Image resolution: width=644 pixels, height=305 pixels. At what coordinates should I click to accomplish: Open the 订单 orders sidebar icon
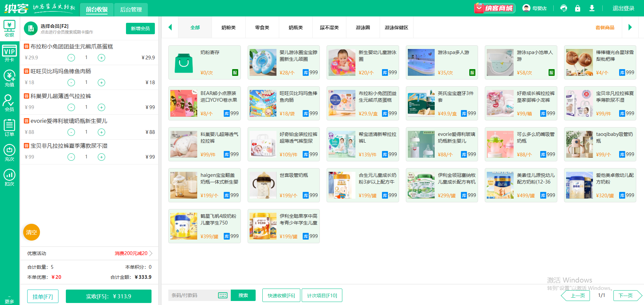pos(9,128)
